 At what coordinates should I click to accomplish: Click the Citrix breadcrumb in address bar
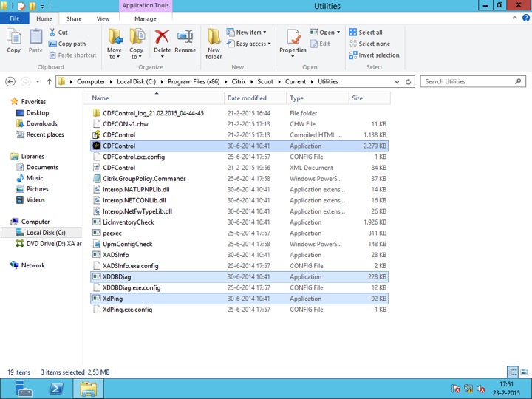[x=239, y=81]
